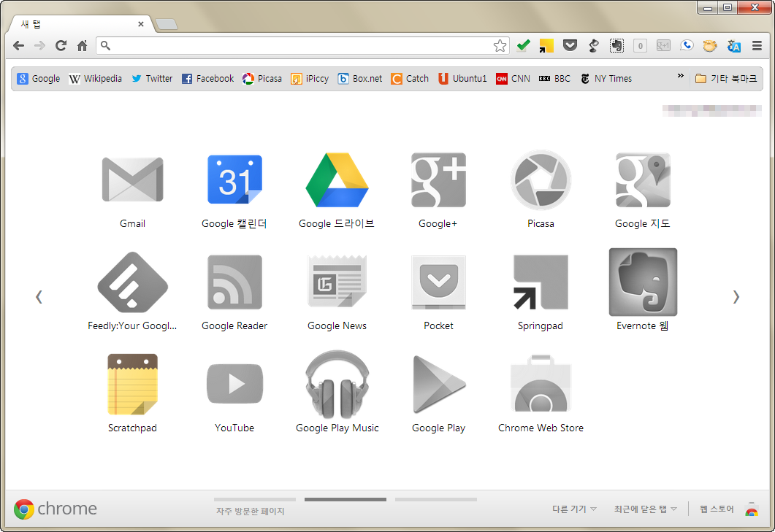This screenshot has width=775, height=532.
Task: Click the green checkmark extension icon
Action: click(524, 46)
